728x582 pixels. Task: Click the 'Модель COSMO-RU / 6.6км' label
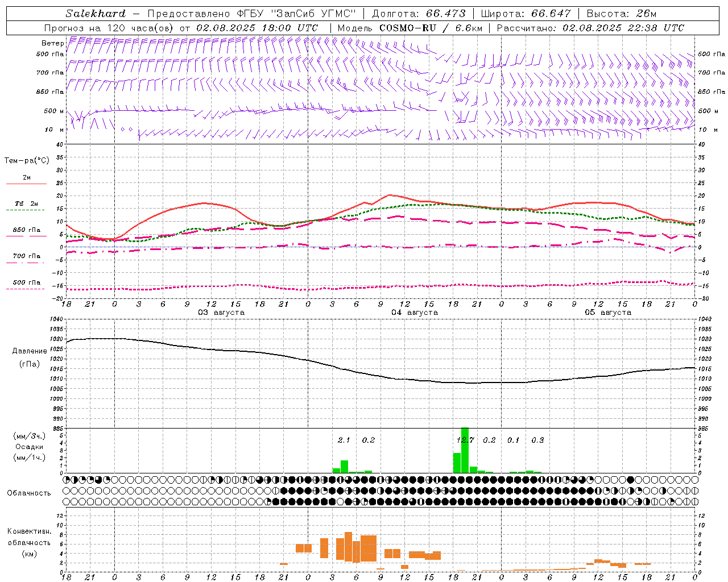click(409, 28)
